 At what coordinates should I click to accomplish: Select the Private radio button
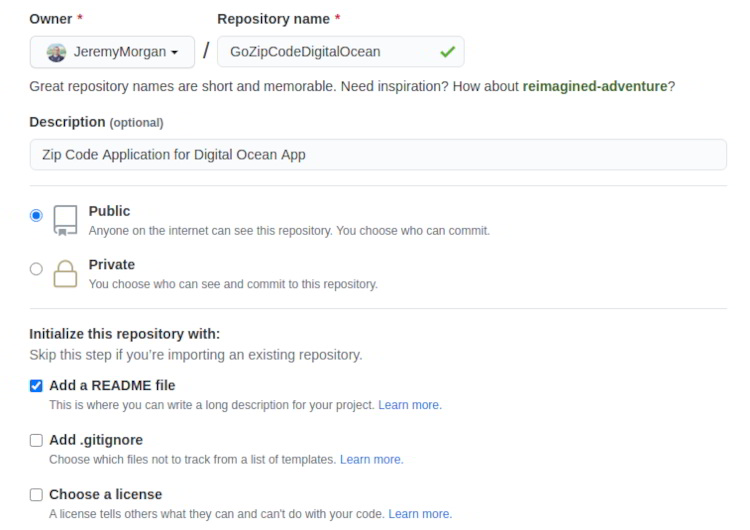coord(36,269)
